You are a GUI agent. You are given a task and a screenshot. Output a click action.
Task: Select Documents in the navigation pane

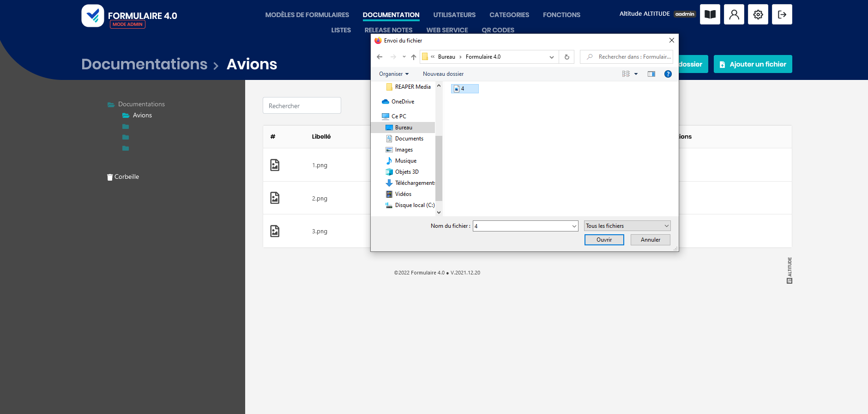click(409, 139)
